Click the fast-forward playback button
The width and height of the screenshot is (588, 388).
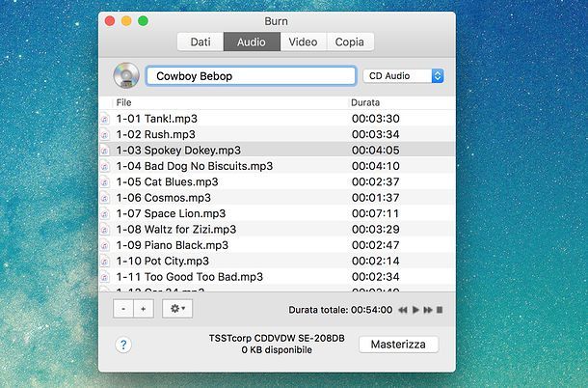coord(428,310)
